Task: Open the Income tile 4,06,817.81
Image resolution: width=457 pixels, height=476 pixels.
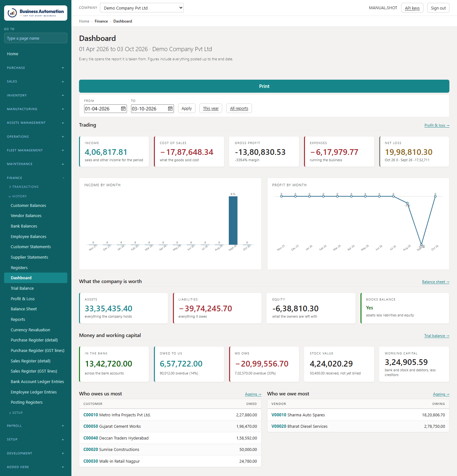Action: (114, 152)
